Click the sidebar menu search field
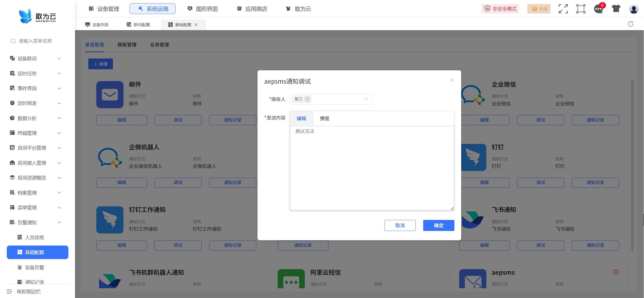The height and width of the screenshot is (298, 644). coord(38,41)
